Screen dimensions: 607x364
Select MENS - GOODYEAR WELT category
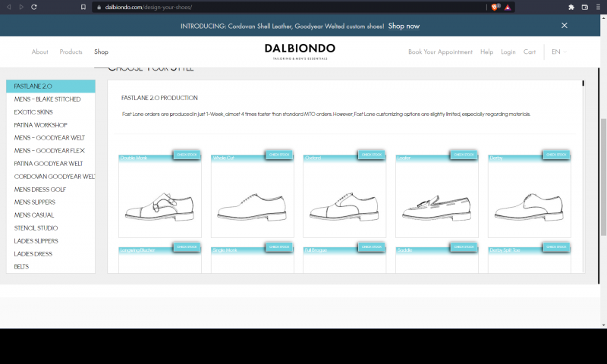coord(51,138)
